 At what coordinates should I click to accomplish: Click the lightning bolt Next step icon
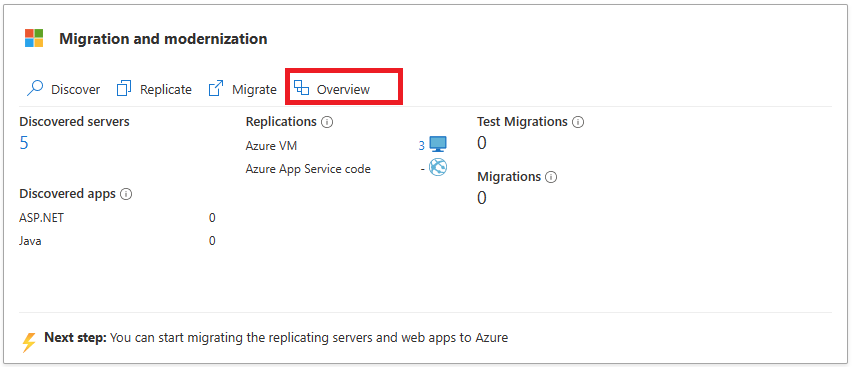coord(29,341)
